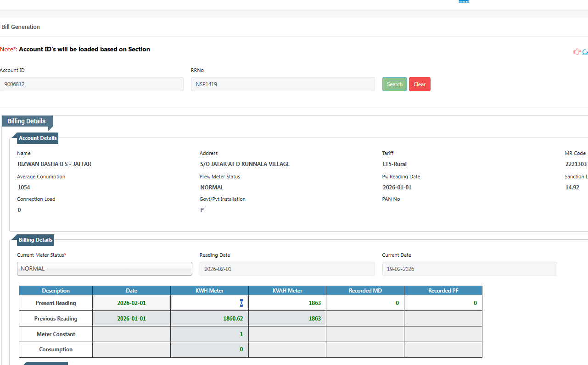
Task: Select the inner Billing Details sub-section header
Action: 35,240
